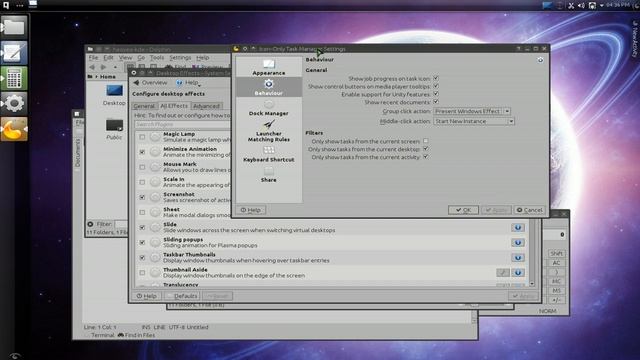Click the clock in top panel

click(x=618, y=5)
